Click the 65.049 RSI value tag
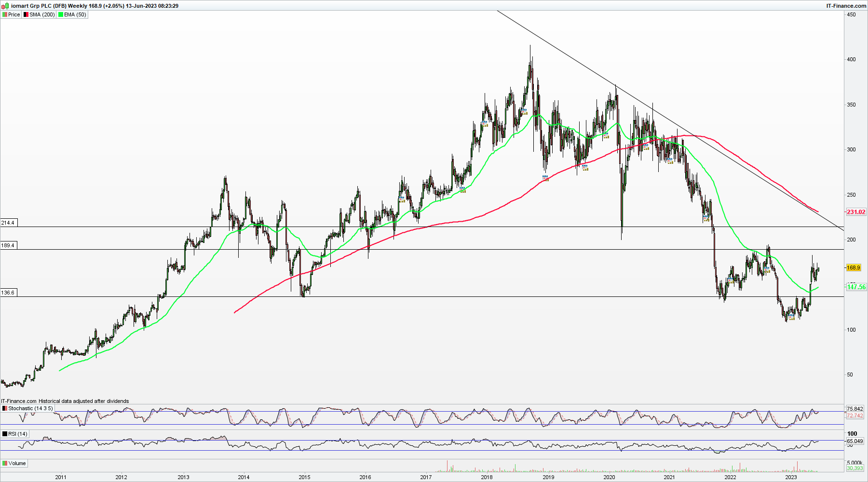The image size is (868, 482). [x=854, y=441]
